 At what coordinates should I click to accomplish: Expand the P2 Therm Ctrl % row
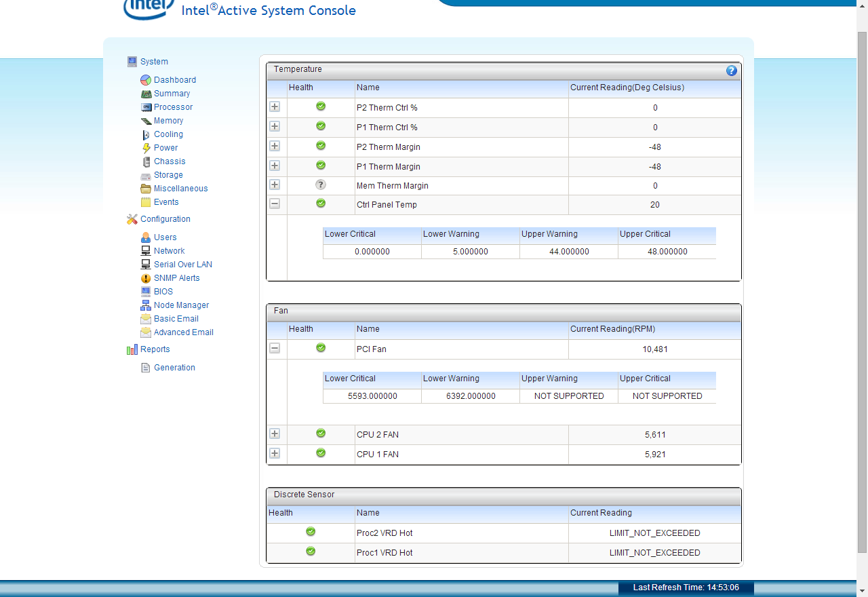tap(275, 107)
